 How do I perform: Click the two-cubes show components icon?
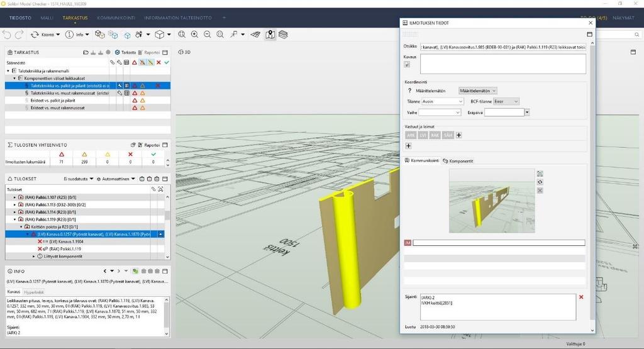coord(100,35)
